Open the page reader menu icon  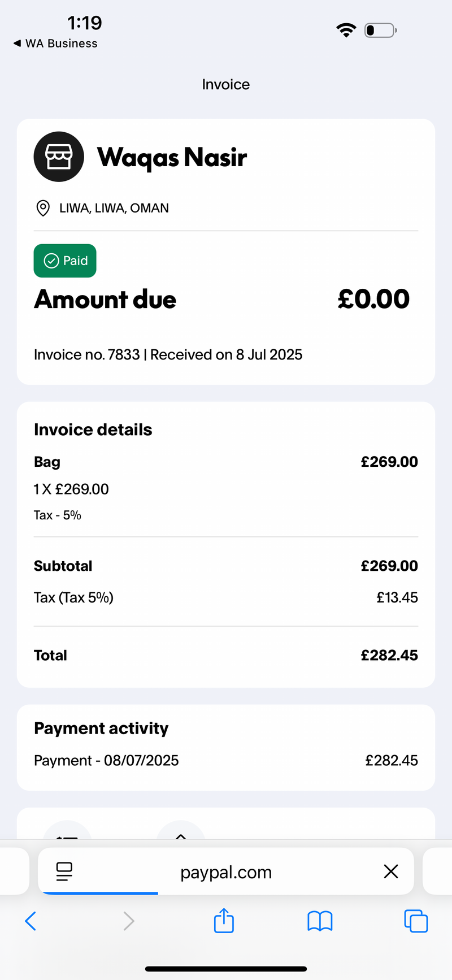click(x=64, y=871)
